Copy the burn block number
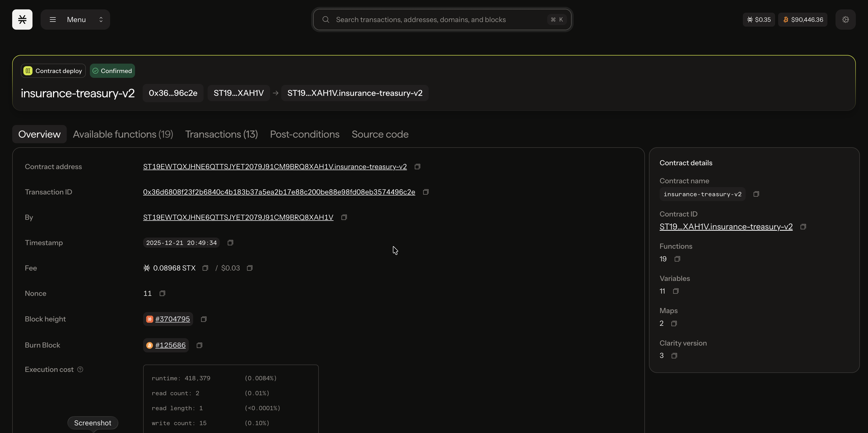 pyautogui.click(x=199, y=346)
